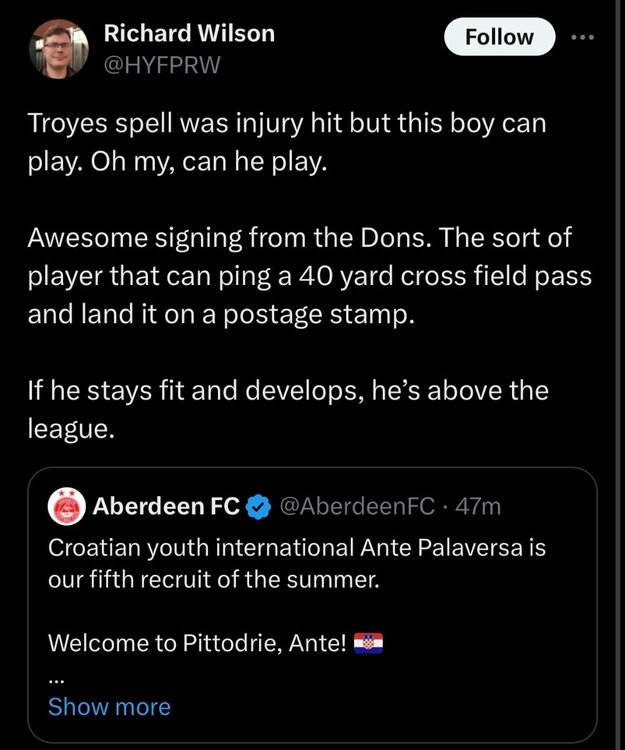625x750 pixels.
Task: Click the @AberdeenFC handle in quoted tweet
Action: click(x=358, y=507)
